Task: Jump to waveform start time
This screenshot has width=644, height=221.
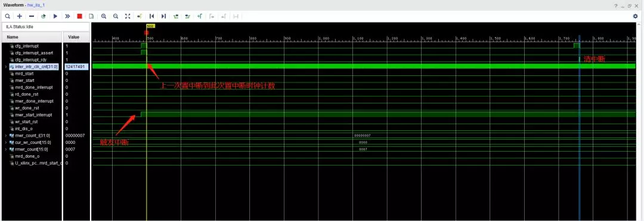Action: coord(151,16)
